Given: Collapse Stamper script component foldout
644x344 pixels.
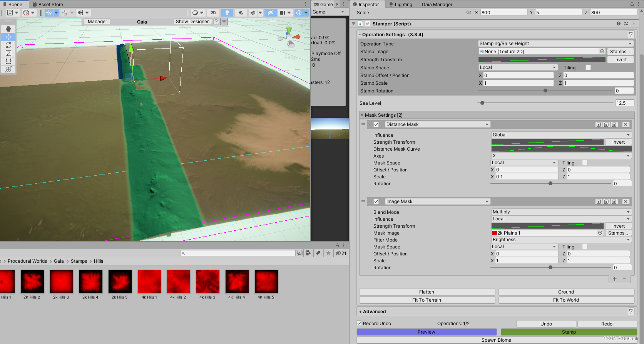Looking at the screenshot, I should [354, 23].
